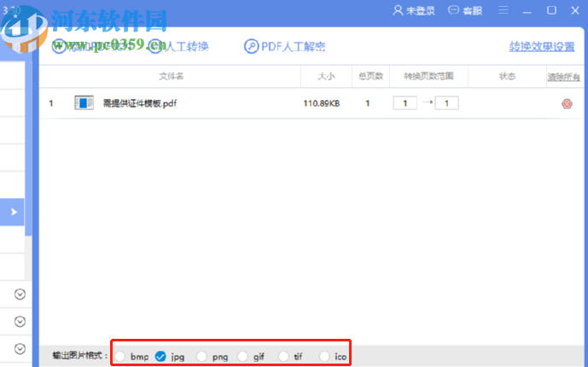Click the end page input field

(446, 103)
